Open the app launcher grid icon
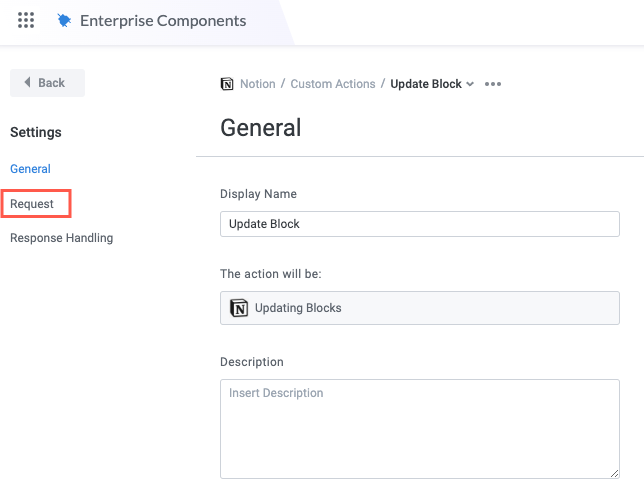The width and height of the screenshot is (644, 492). click(x=26, y=20)
